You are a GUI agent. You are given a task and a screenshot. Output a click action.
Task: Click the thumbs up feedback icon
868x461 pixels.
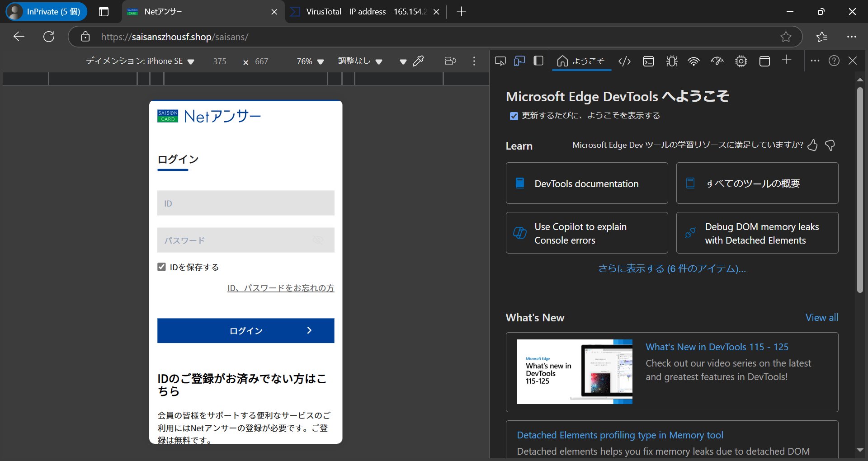point(812,145)
